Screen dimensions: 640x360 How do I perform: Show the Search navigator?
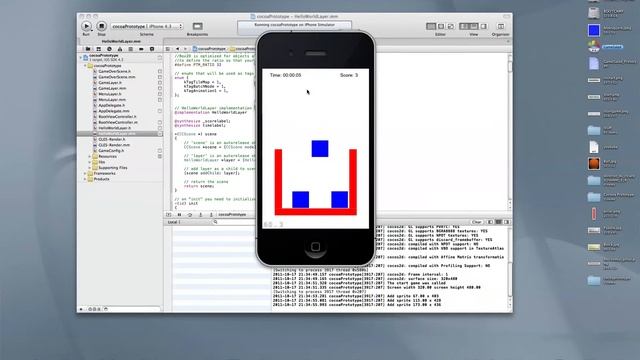(x=109, y=49)
